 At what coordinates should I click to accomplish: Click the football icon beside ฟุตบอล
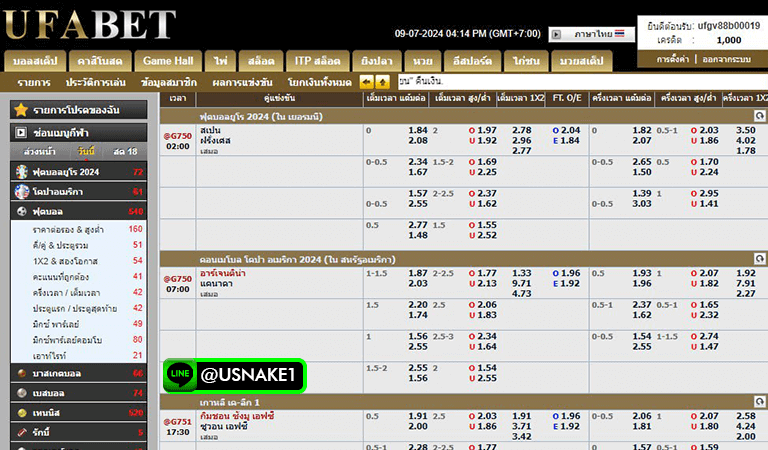tap(22, 212)
